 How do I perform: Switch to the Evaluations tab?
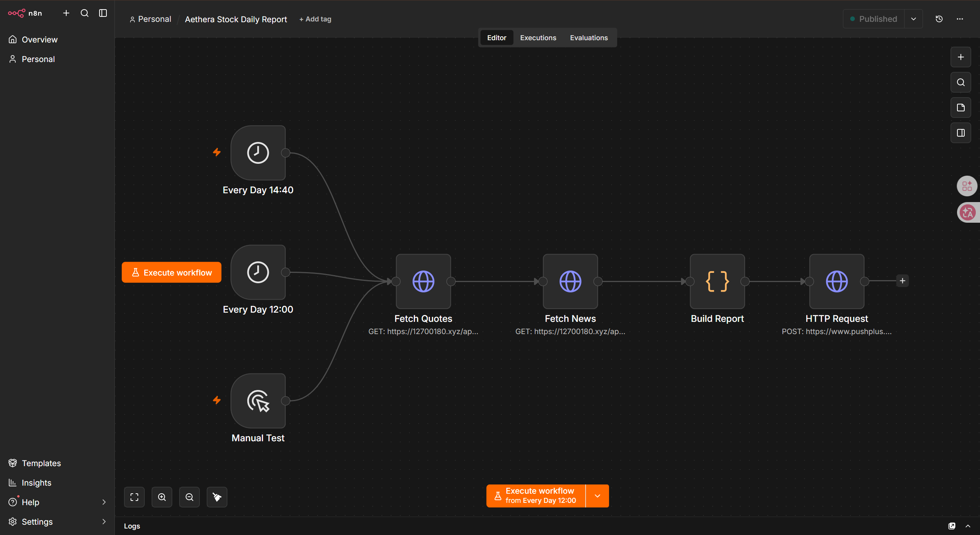click(589, 38)
